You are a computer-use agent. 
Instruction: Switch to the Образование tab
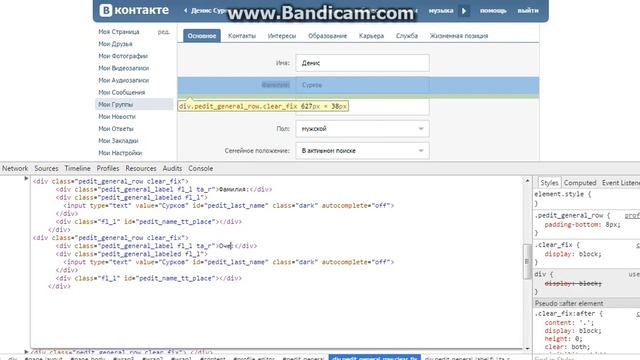tap(327, 36)
